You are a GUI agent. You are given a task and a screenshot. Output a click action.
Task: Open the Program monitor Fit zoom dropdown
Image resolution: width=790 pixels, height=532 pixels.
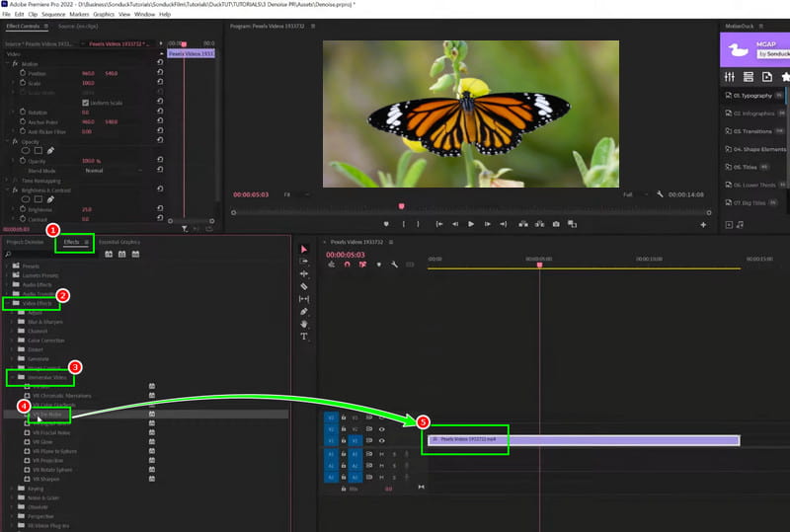[295, 194]
